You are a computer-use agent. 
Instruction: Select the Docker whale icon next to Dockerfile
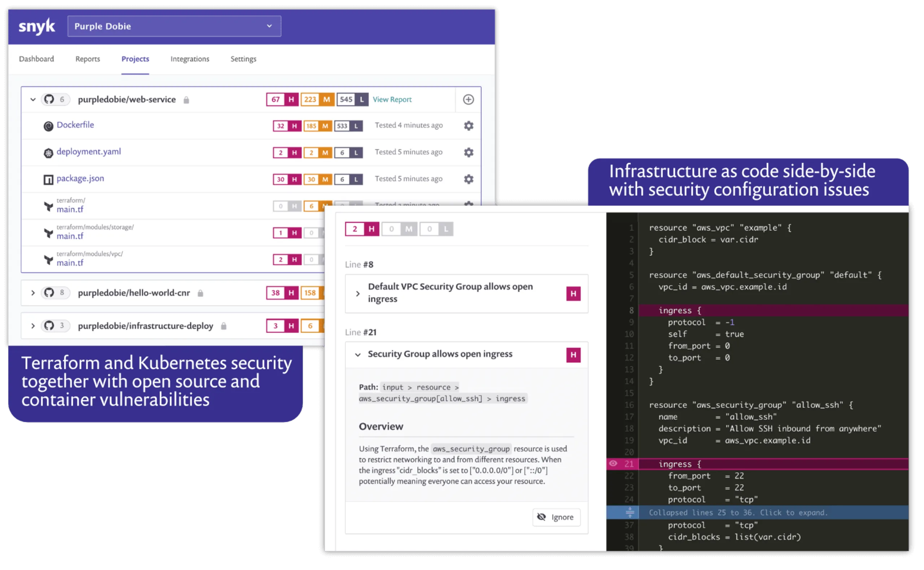coord(49,126)
